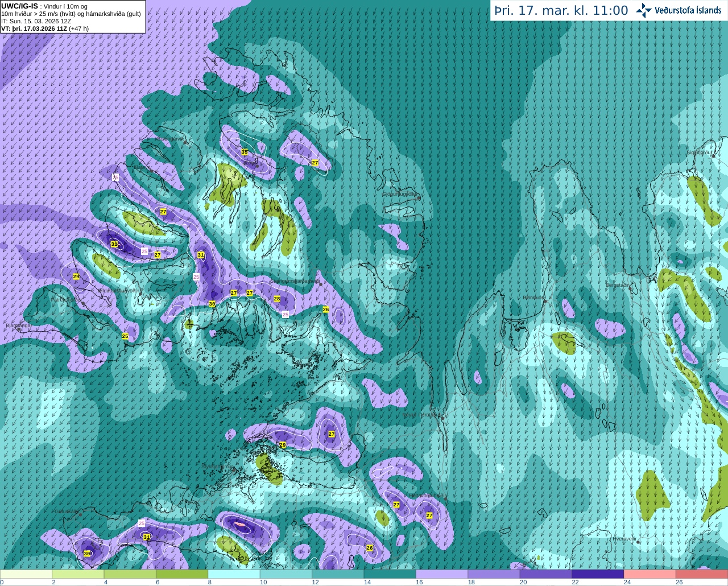The image size is (728, 586).
Task: Click the olive green 6–8 legend swatch
Action: (182, 574)
